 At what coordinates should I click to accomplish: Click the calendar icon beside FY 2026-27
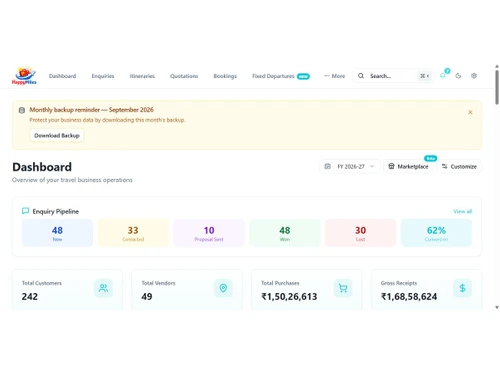328,166
